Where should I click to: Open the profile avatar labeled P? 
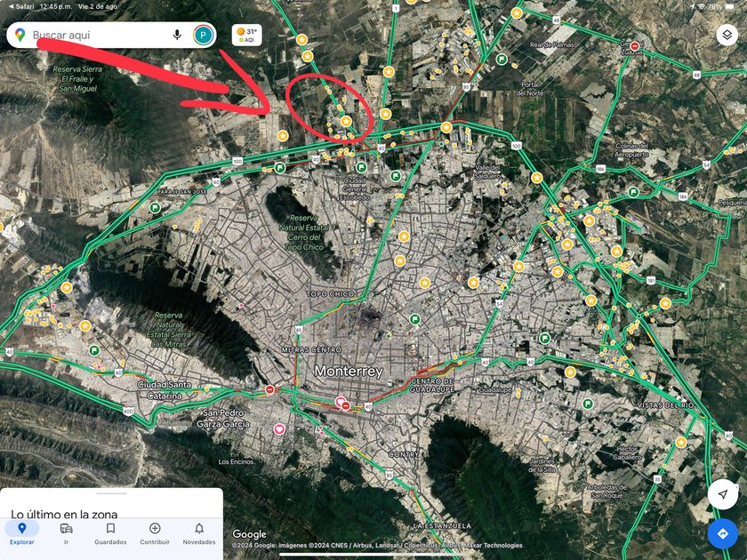(204, 35)
